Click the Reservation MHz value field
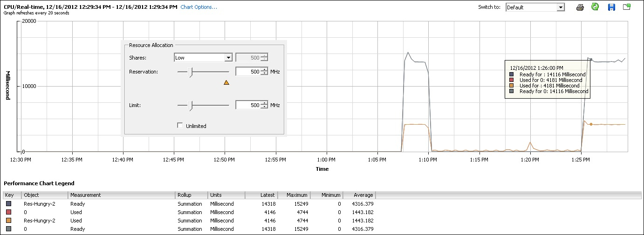644x235 pixels. [x=248, y=72]
